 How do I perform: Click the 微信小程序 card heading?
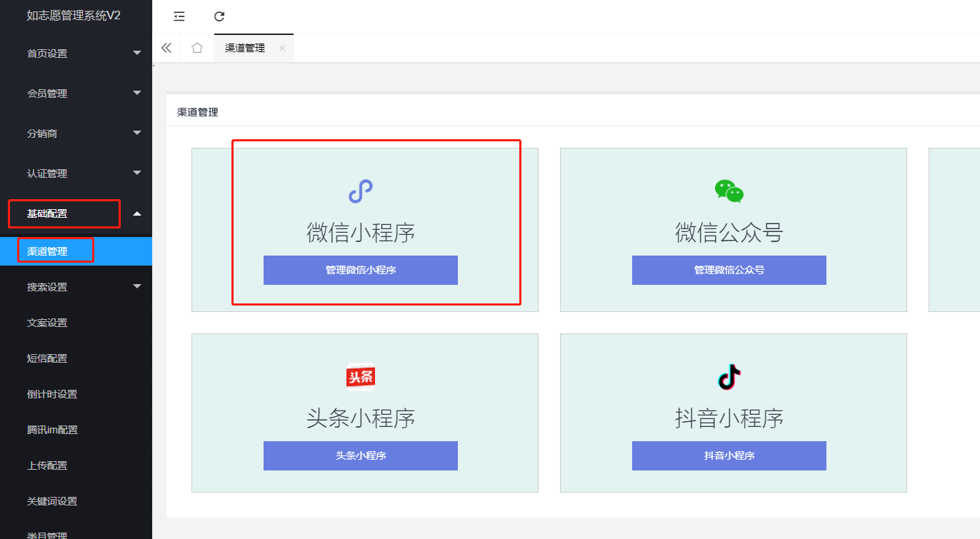pyautogui.click(x=361, y=233)
